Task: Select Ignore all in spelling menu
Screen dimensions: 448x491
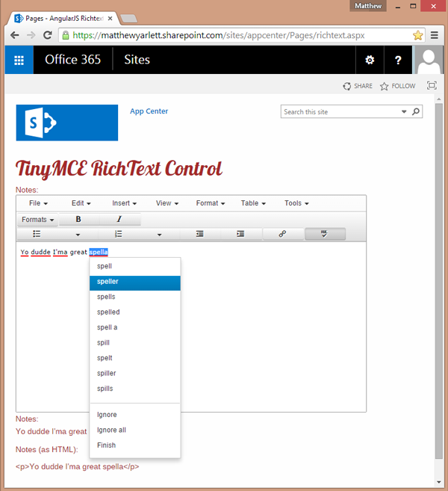Action: tap(135, 430)
